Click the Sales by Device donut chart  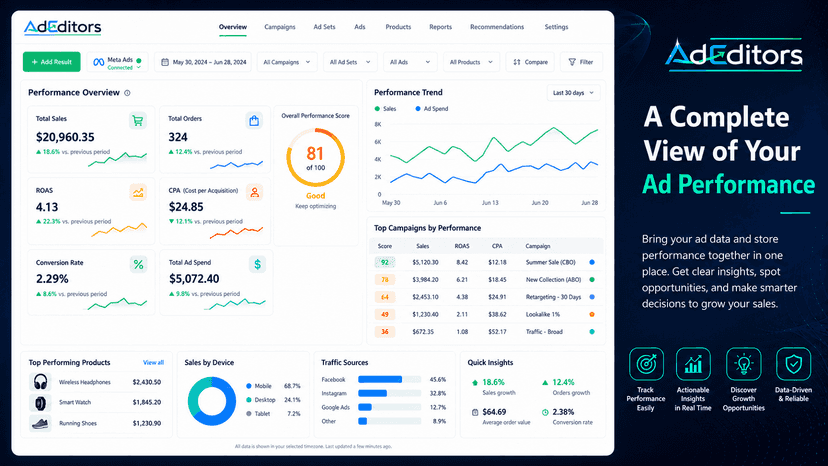[x=212, y=401]
